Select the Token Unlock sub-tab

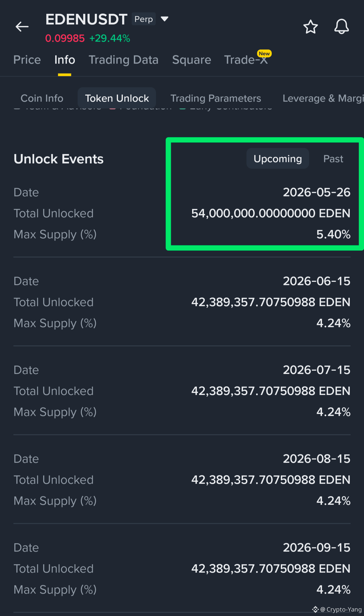(x=117, y=98)
